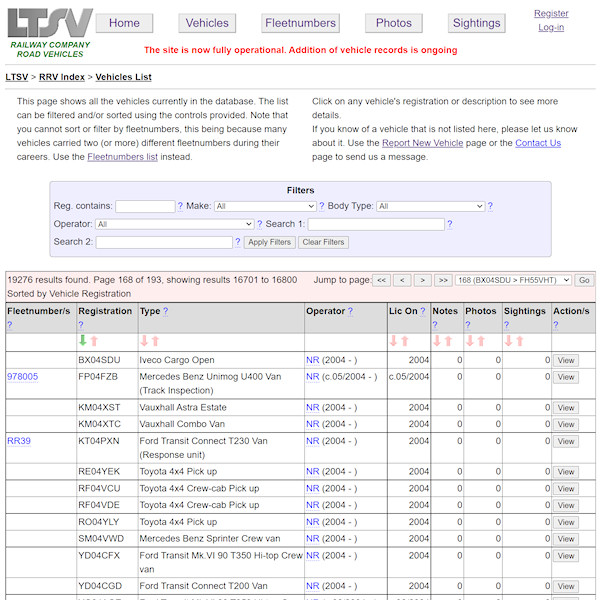Sort Registration ascending with up arrow
Image resolution: width=600 pixels, height=600 pixels.
94,341
